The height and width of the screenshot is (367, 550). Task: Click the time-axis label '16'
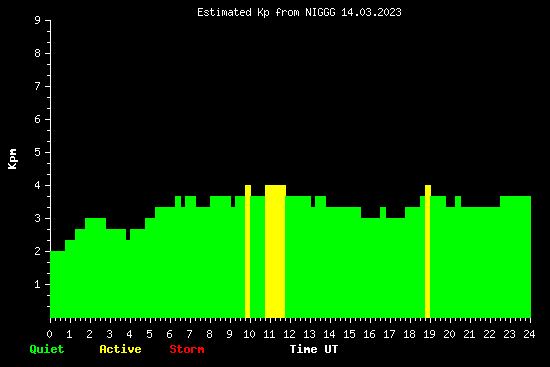tap(369, 334)
